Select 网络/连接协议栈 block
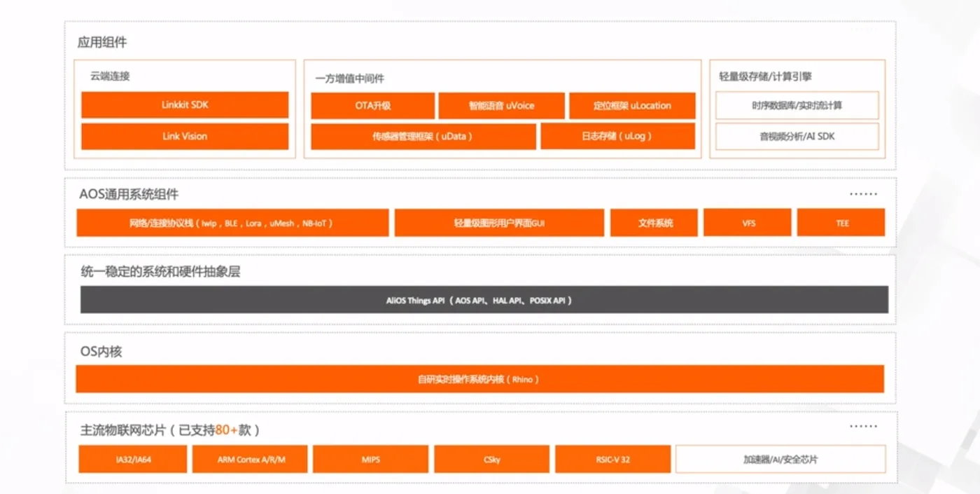Screen dimensions: 980x494 [232, 223]
